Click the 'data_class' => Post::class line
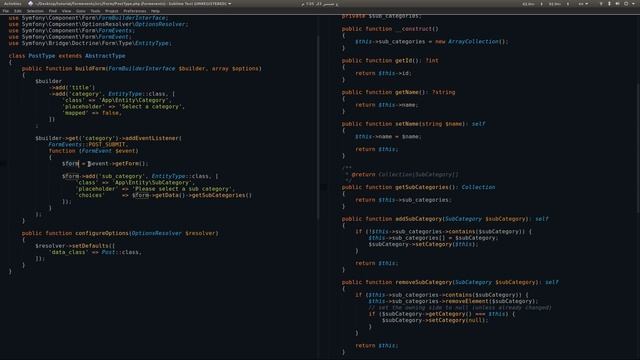640x360 pixels. point(95,252)
